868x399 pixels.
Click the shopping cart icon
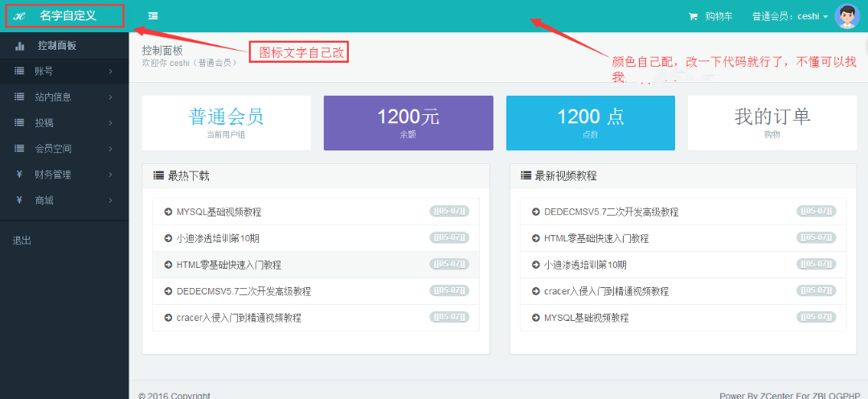(693, 16)
